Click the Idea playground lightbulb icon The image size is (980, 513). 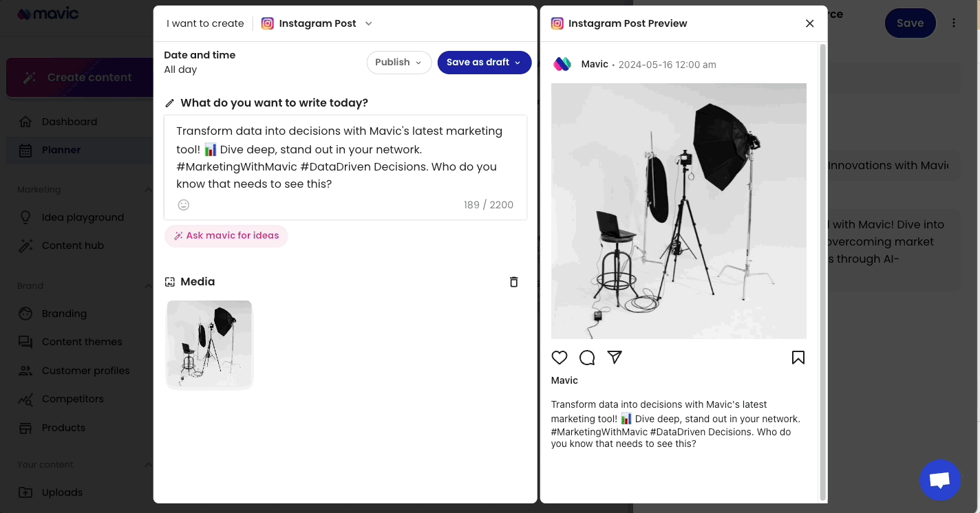pos(25,217)
